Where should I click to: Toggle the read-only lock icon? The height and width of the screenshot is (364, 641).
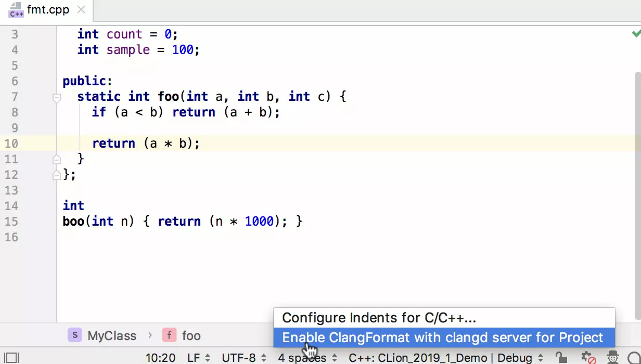point(561,358)
